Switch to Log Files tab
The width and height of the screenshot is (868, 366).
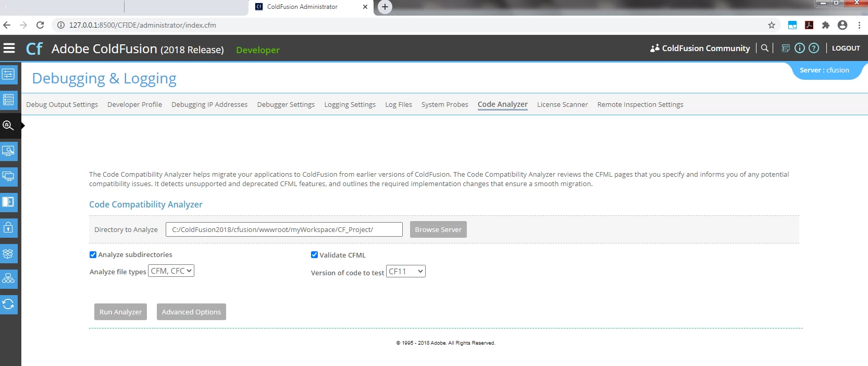pos(399,104)
